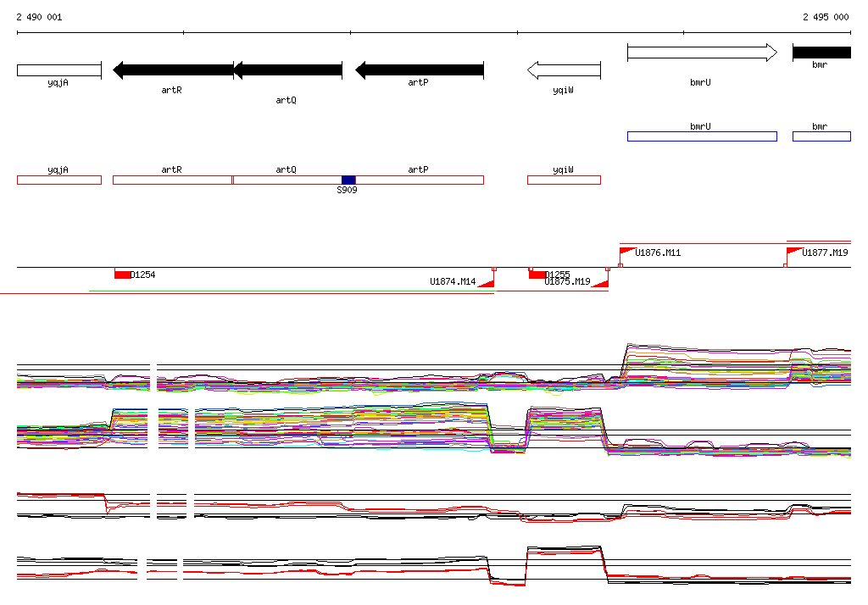Click the blue bmrU outlined box
Image resolution: width=868 pixels, height=605 pixels.
click(x=702, y=136)
